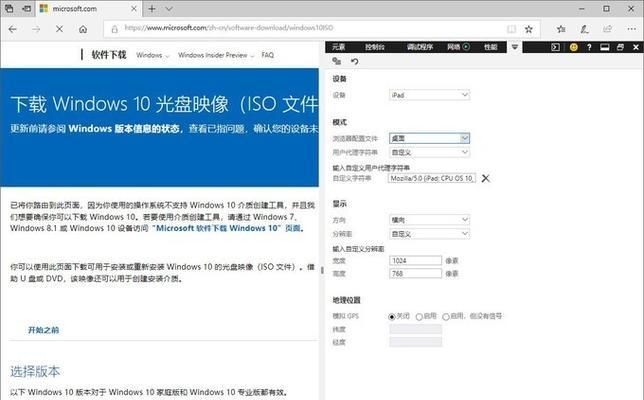Open the 方向 orientation dropdown
Screen dimensions: 644x400
429,220
